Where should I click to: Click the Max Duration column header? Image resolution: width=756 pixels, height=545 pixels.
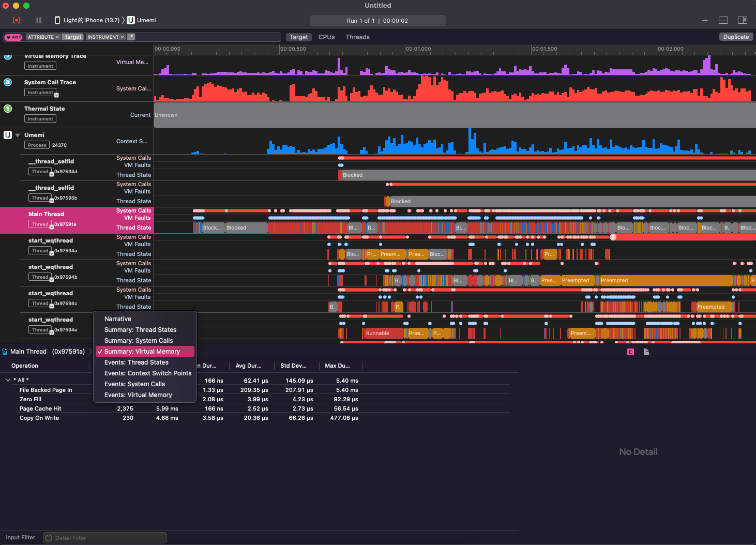337,366
